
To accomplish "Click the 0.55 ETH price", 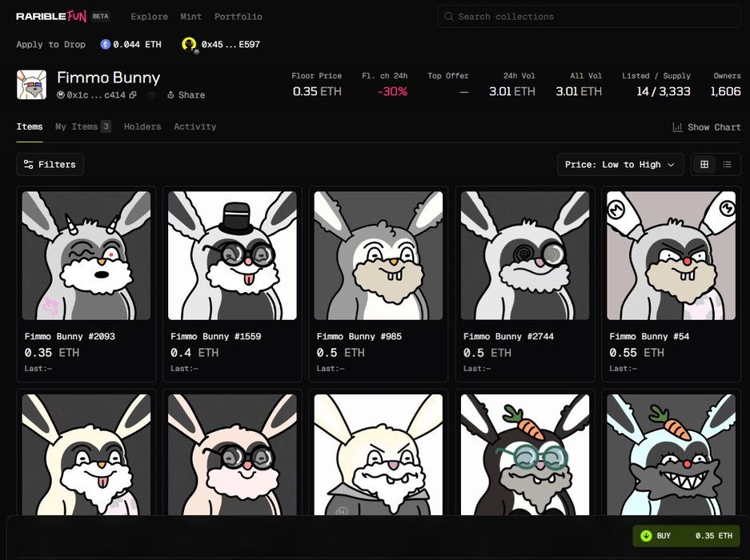I will coord(636,353).
